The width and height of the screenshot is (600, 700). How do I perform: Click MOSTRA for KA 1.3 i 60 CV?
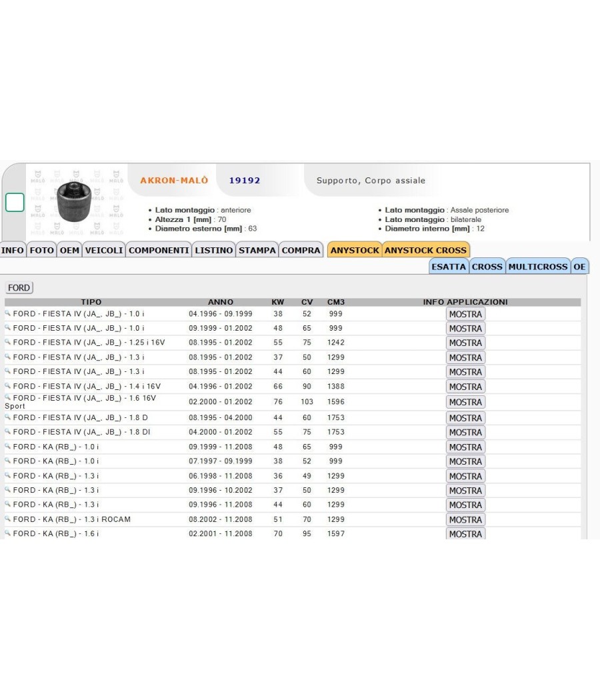tap(465, 505)
